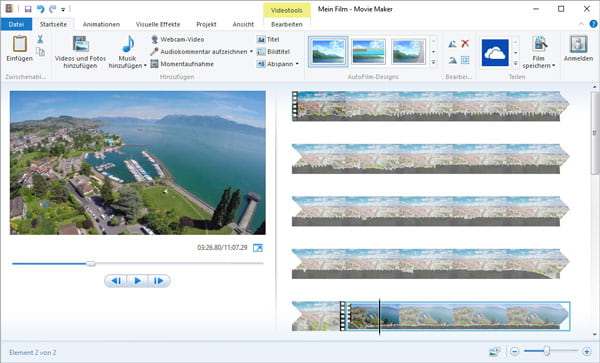The height and width of the screenshot is (363, 600).
Task: Collapse the ribbon with the chevron
Action: click(x=581, y=24)
